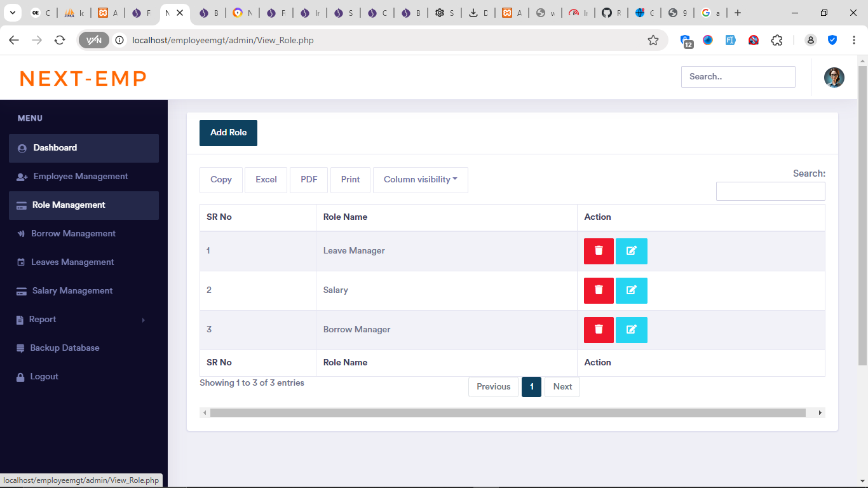This screenshot has width=868, height=488.
Task: Open Employee Management menu
Action: coord(80,177)
